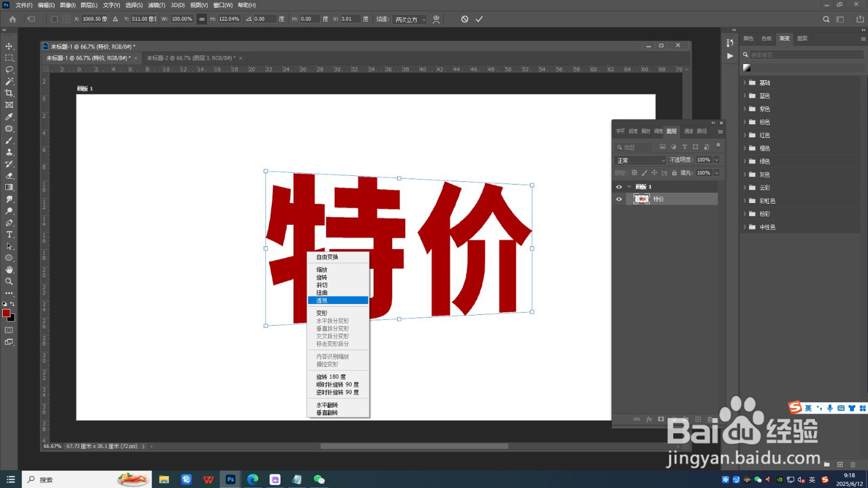
Task: Open the 不透明度 opacity slider arrow
Action: (x=716, y=160)
